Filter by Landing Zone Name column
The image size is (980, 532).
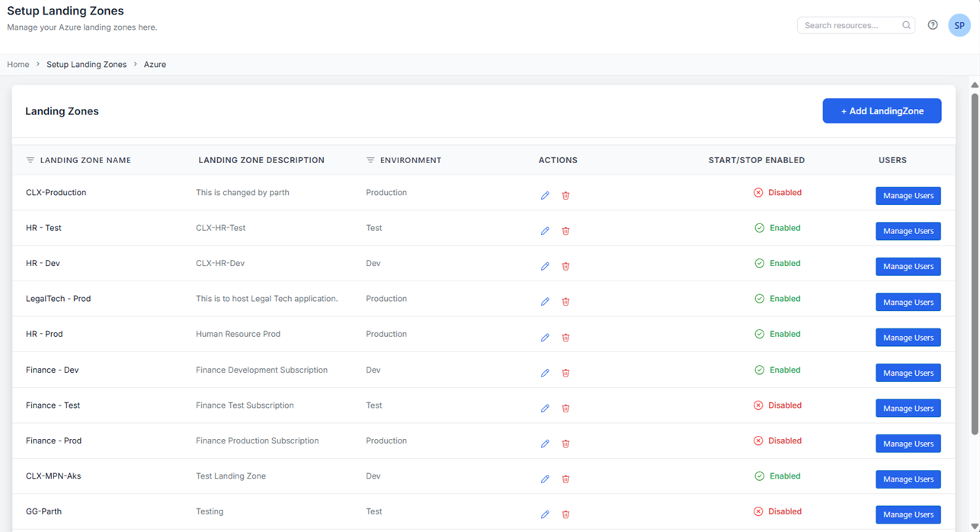tap(30, 160)
